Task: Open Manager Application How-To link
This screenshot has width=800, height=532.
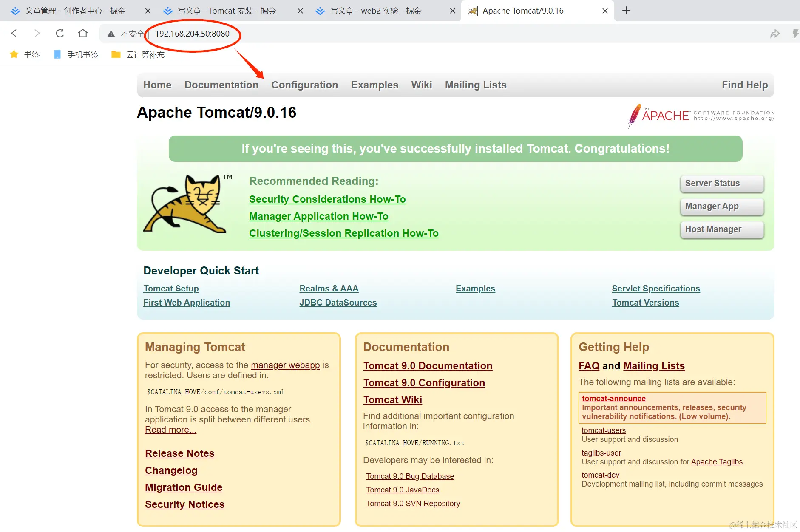Action: tap(319, 216)
